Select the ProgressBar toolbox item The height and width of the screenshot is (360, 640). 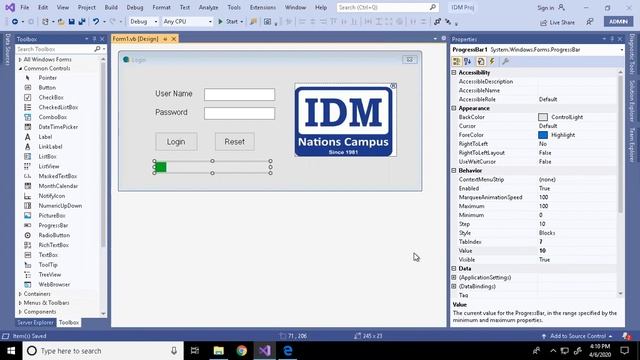(53, 225)
